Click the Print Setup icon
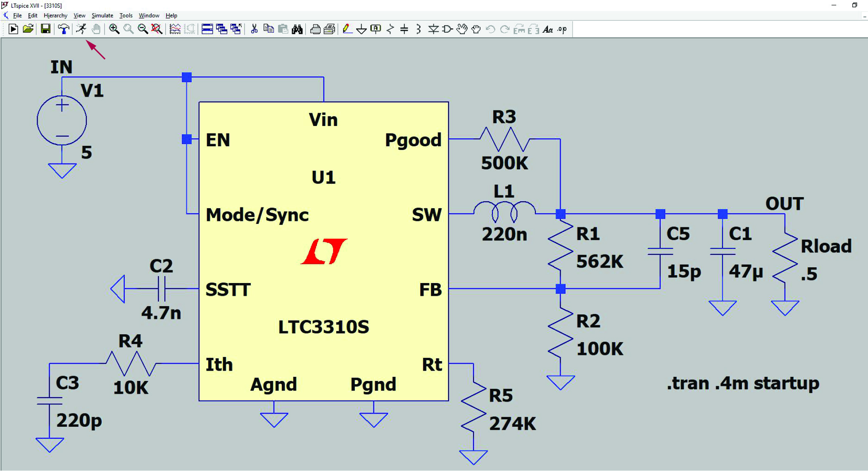Viewport: 868px width, 471px height. (315, 29)
